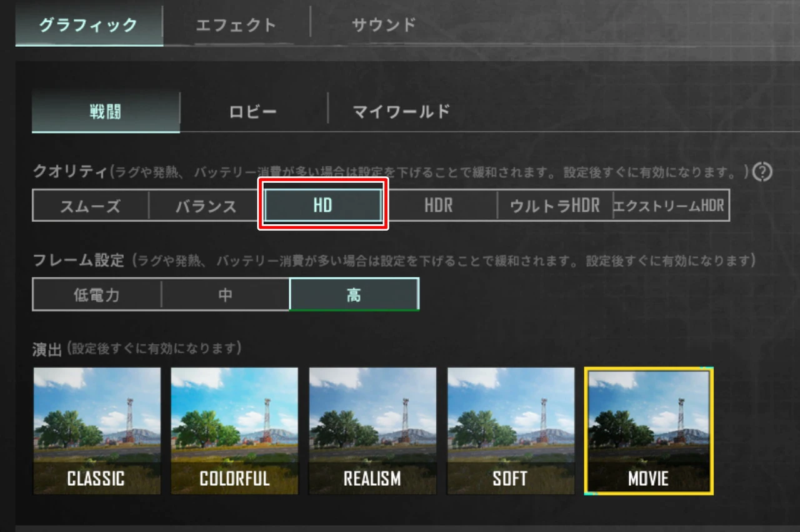Pick the SOFT style thumbnail

511,431
